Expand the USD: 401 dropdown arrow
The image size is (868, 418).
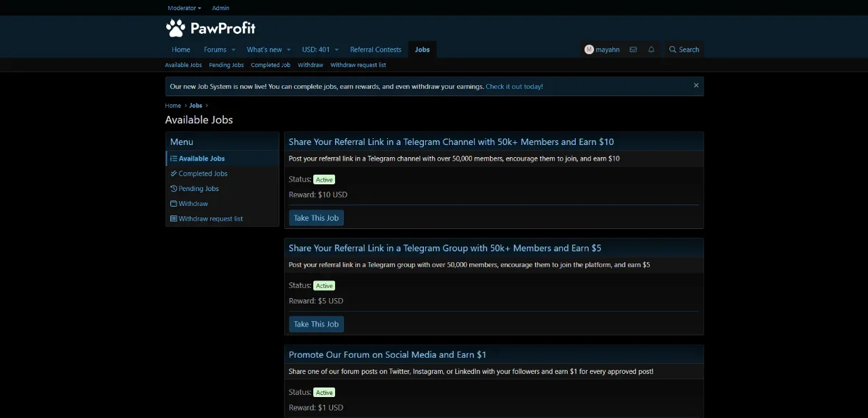pos(336,49)
